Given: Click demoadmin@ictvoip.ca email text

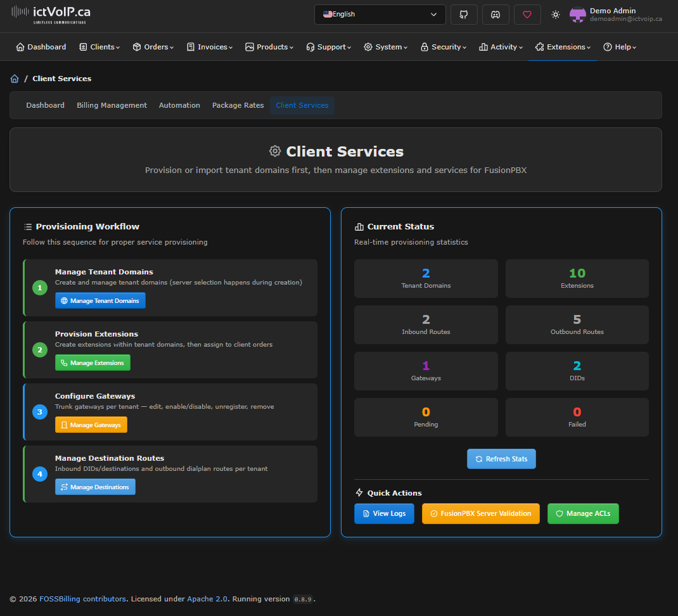Looking at the screenshot, I should click(625, 19).
